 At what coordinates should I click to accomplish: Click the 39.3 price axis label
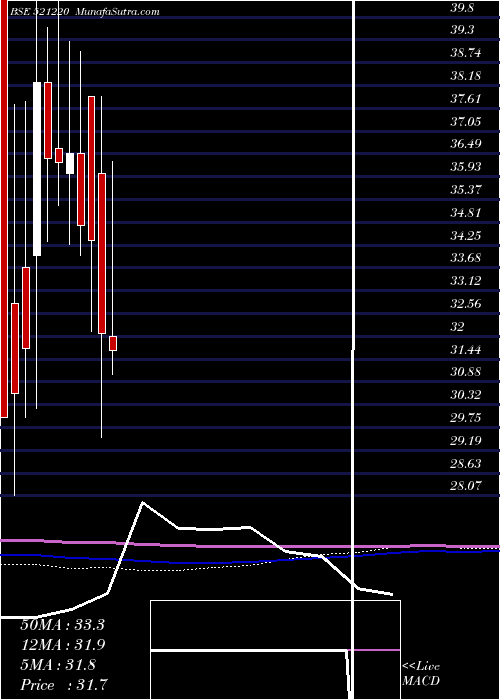coord(462,29)
